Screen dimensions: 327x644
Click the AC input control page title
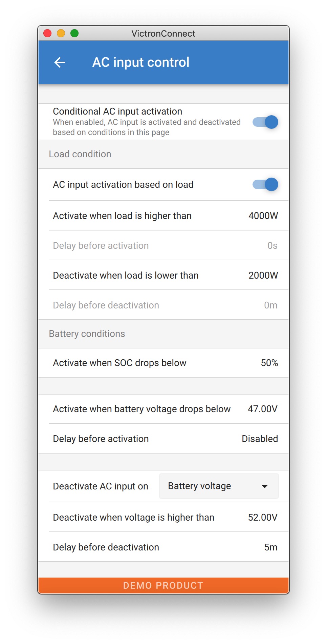(x=141, y=62)
